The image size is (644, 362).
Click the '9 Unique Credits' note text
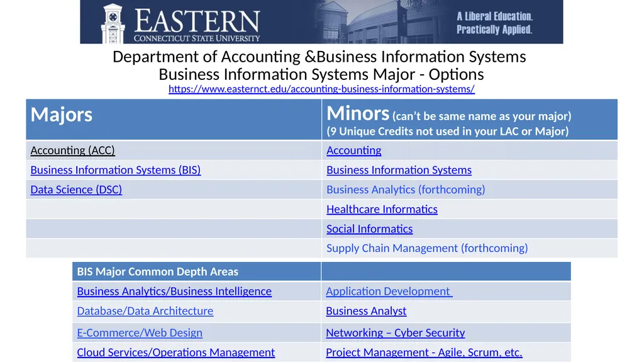click(448, 131)
